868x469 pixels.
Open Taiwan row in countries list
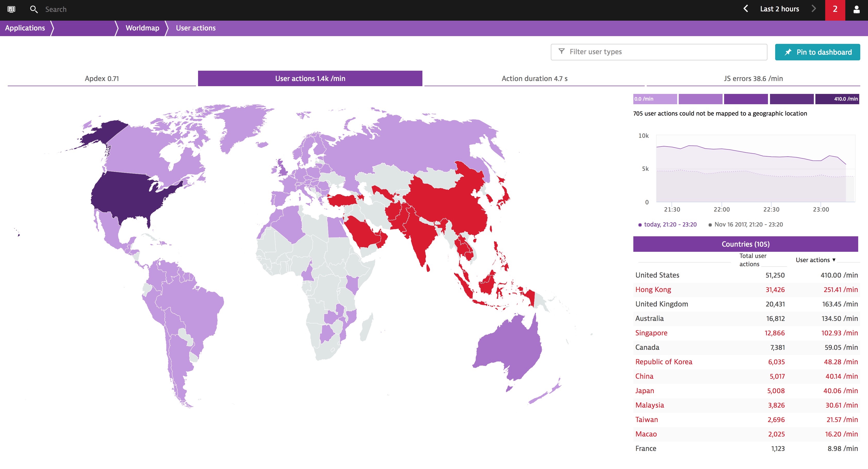(x=746, y=420)
